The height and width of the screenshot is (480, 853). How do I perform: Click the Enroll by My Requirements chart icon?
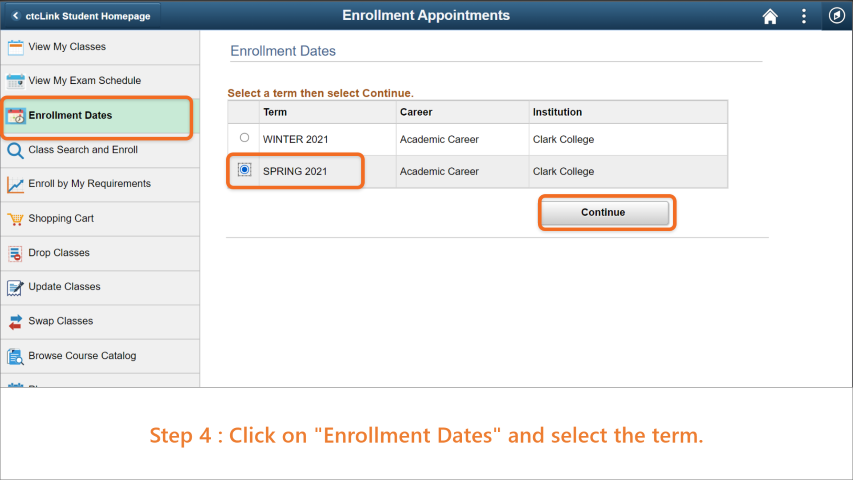pos(15,185)
